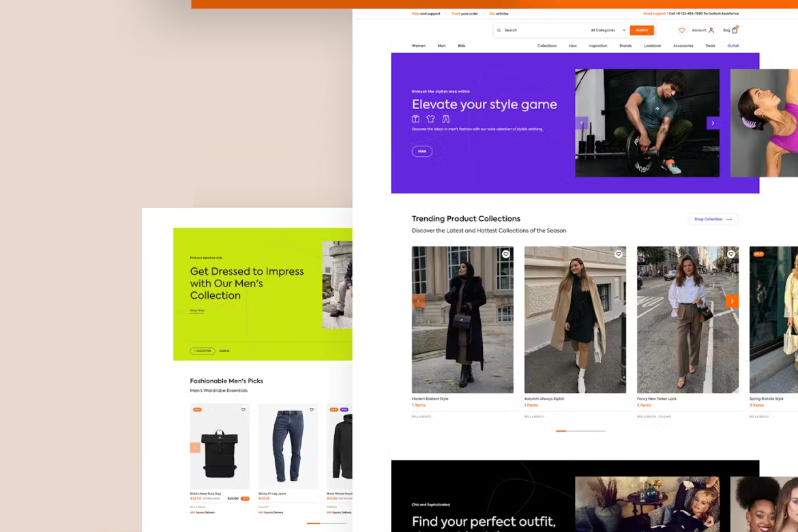Show previous trending collections with left arrow
Viewport: 798px width, 532px height.
coord(418,301)
